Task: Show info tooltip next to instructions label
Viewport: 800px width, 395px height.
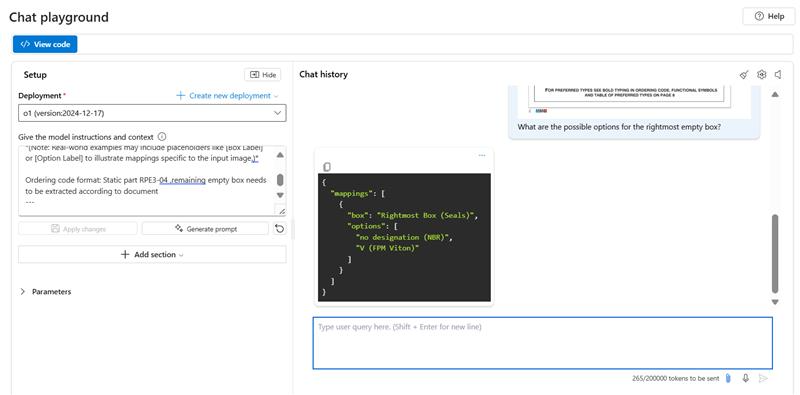Action: click(x=162, y=137)
